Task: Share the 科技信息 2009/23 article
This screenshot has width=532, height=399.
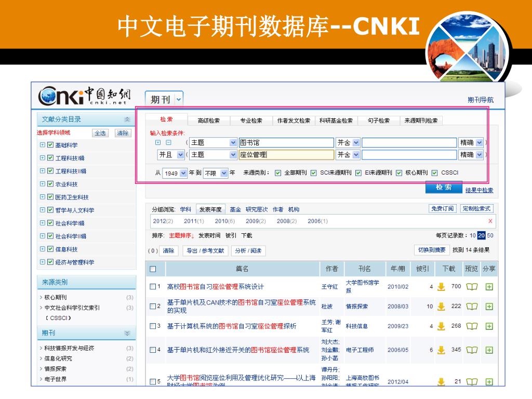Action: (489, 326)
